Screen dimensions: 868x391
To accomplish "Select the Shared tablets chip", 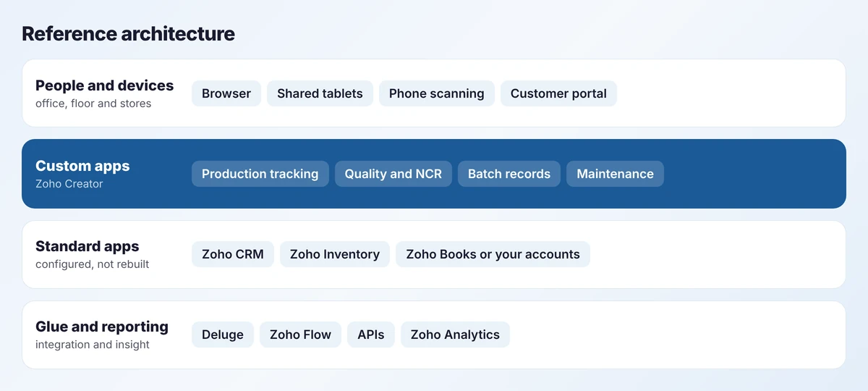I will click(320, 93).
